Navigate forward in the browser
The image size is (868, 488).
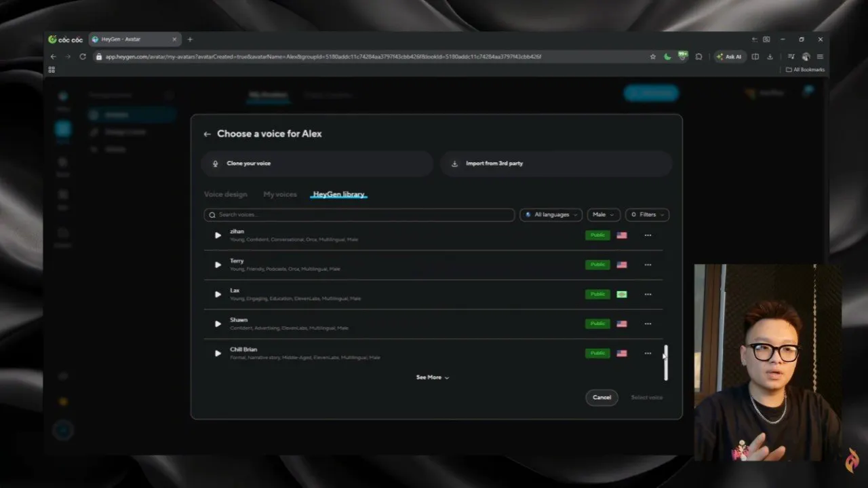pyautogui.click(x=68, y=57)
